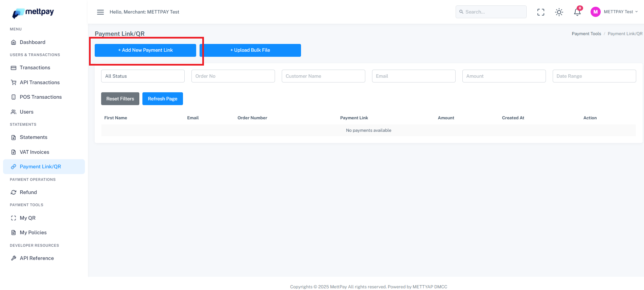The image size is (644, 290).
Task: Enter fullscreen mode via header icon
Action: click(541, 12)
